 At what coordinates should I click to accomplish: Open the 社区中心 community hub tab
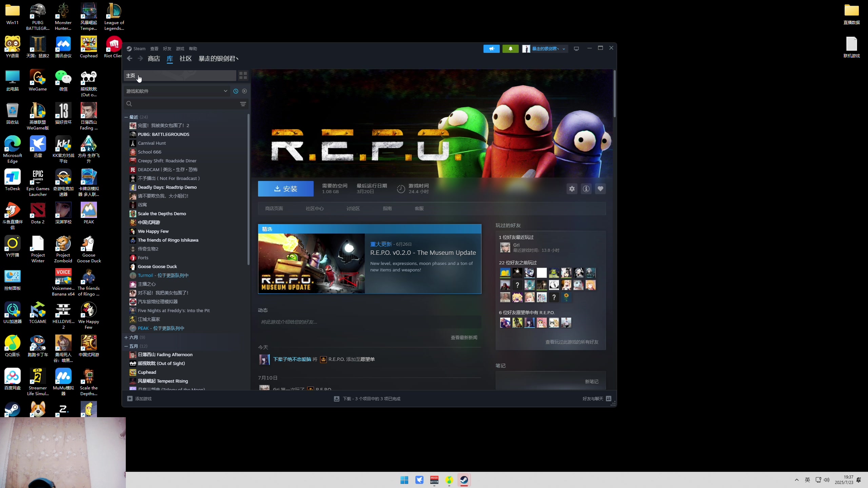point(315,208)
